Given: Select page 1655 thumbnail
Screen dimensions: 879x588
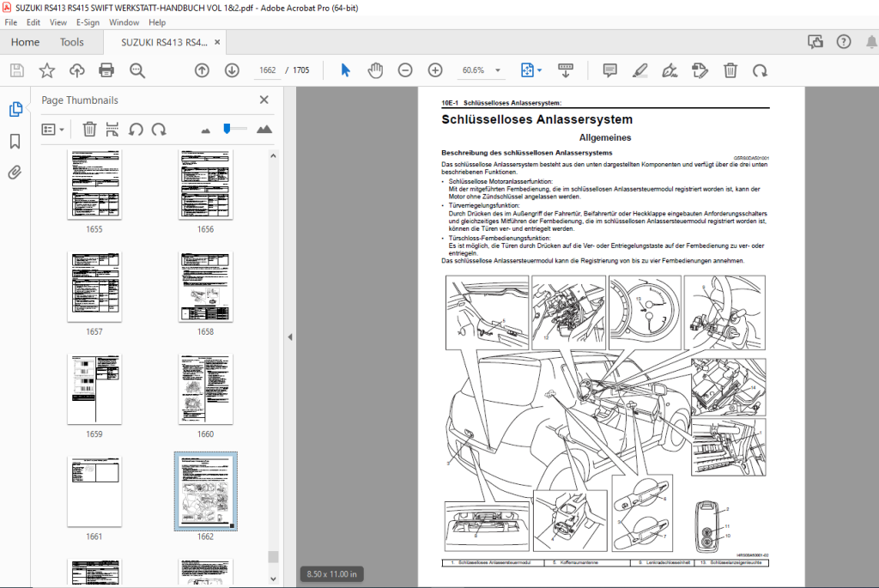Looking at the screenshot, I should pyautogui.click(x=94, y=185).
